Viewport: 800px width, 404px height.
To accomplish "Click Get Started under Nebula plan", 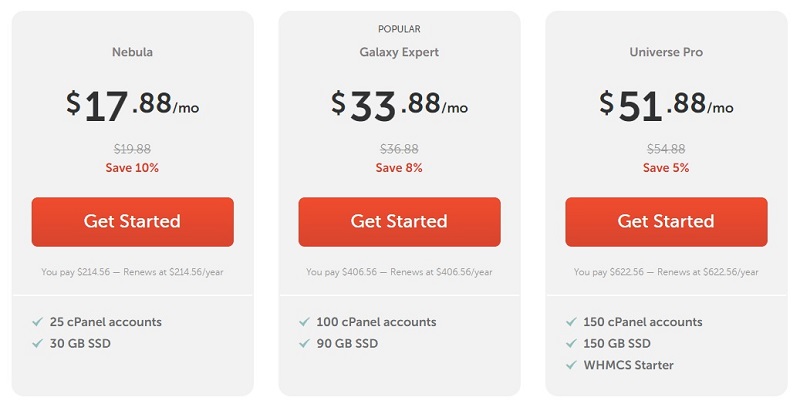I will (x=133, y=221).
